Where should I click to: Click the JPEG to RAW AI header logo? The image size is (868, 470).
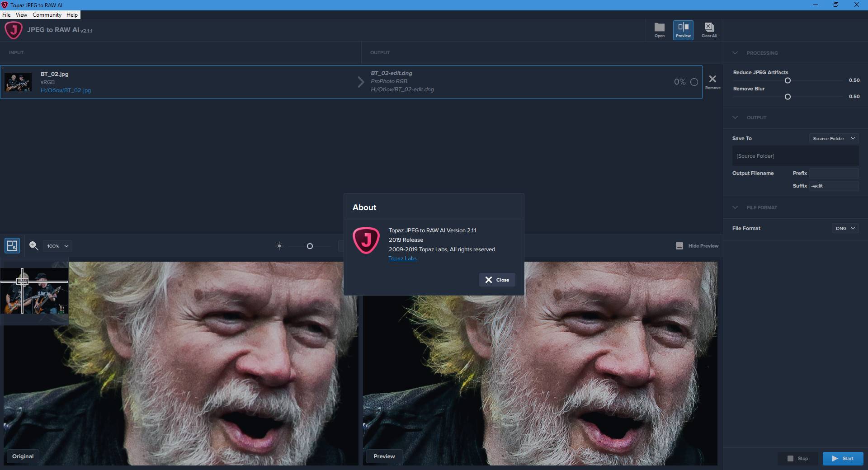(x=14, y=30)
